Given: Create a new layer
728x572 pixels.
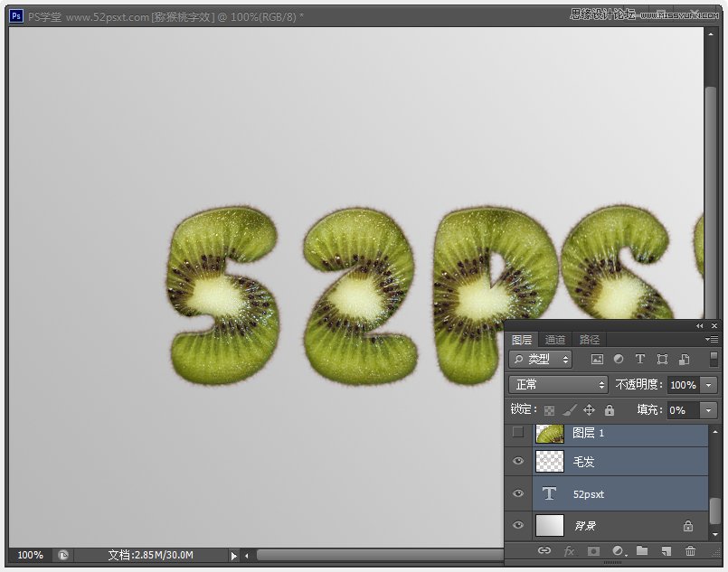Looking at the screenshot, I should [x=666, y=549].
